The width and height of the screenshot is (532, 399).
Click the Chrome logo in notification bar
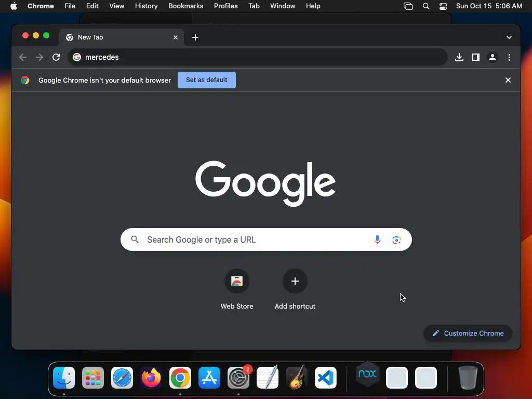pyautogui.click(x=25, y=80)
